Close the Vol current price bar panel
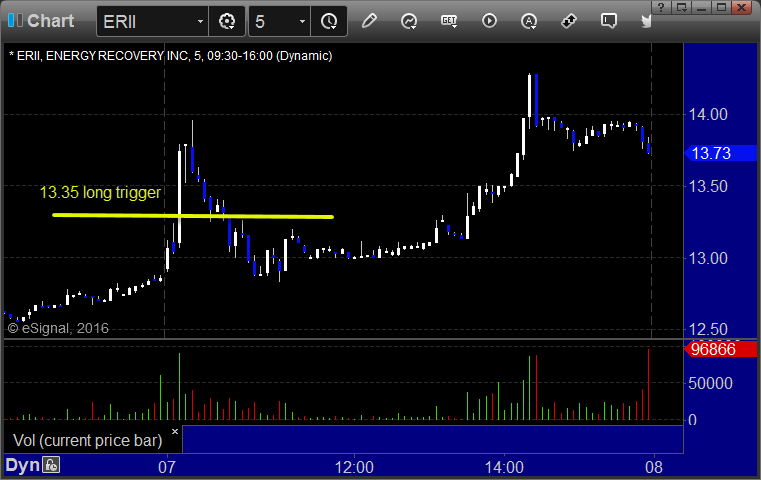 [x=175, y=431]
